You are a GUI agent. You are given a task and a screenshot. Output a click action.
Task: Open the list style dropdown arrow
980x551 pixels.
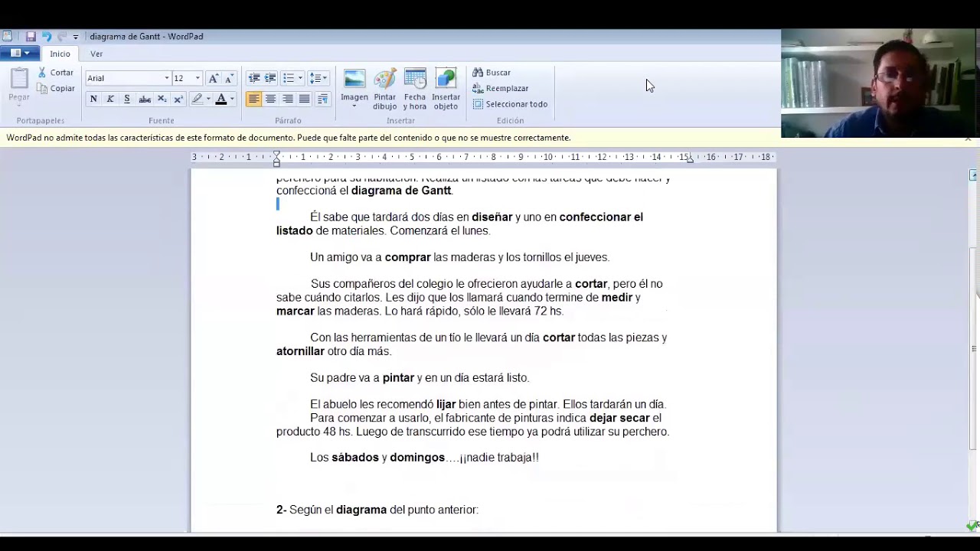click(x=300, y=78)
